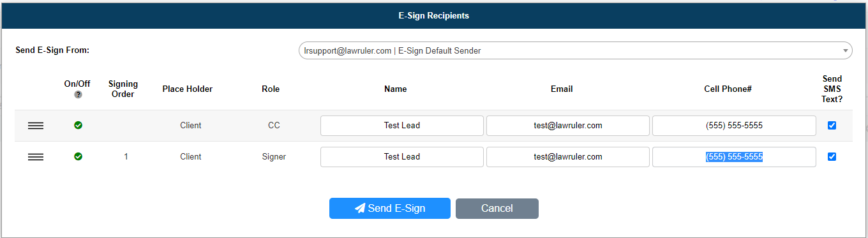The width and height of the screenshot is (868, 238).
Task: Uncheck Send SMS Text for Signer row
Action: [x=832, y=157]
